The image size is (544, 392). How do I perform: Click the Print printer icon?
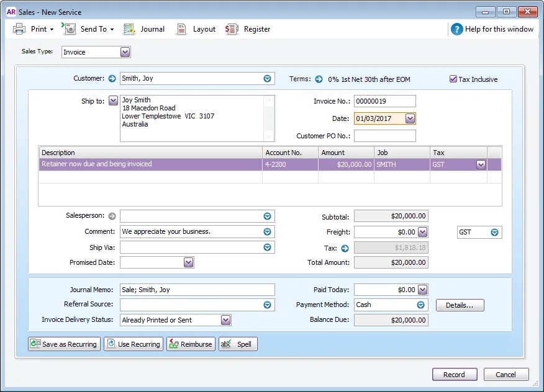[19, 29]
